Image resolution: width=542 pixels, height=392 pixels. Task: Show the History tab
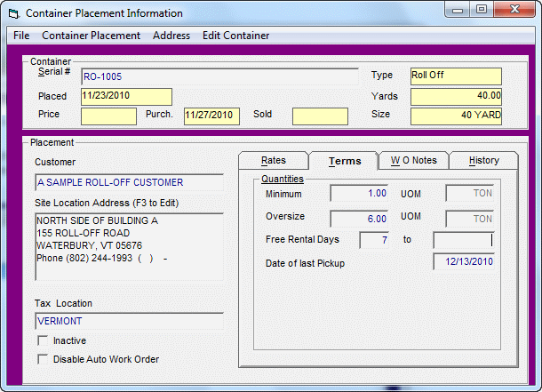(484, 160)
